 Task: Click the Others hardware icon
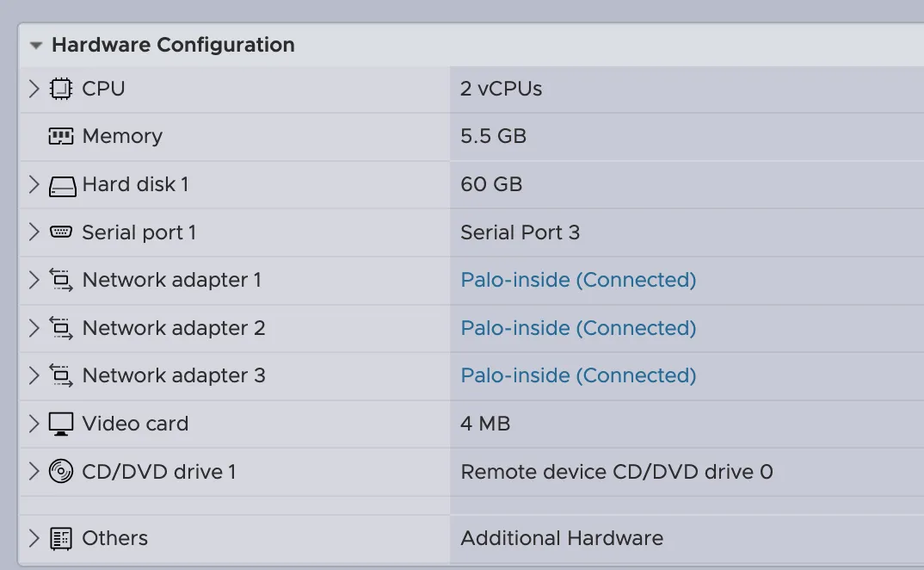click(x=61, y=539)
